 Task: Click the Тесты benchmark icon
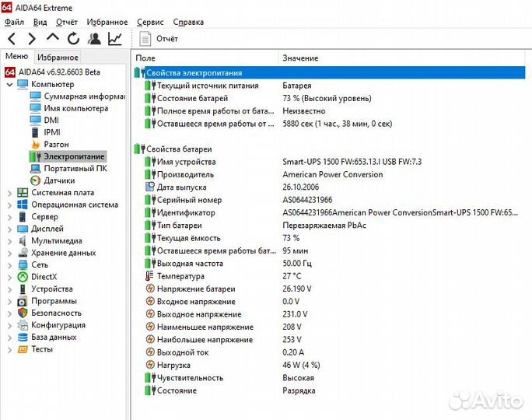[x=23, y=349]
